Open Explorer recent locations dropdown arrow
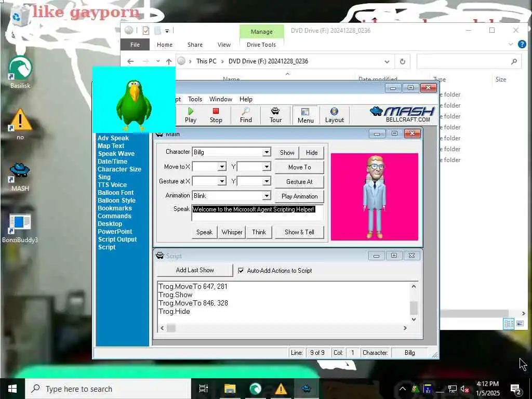This screenshot has width=532, height=399. pos(158,61)
